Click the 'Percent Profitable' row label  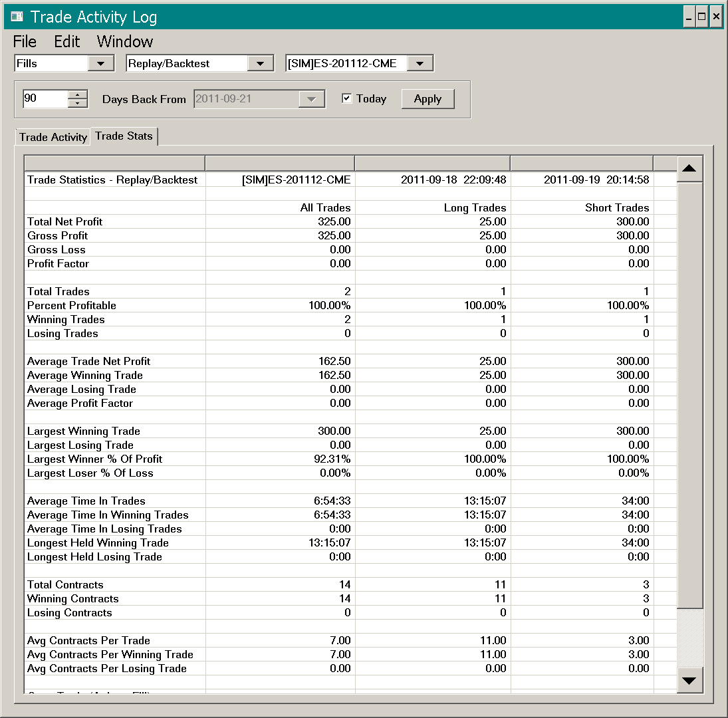pos(72,305)
